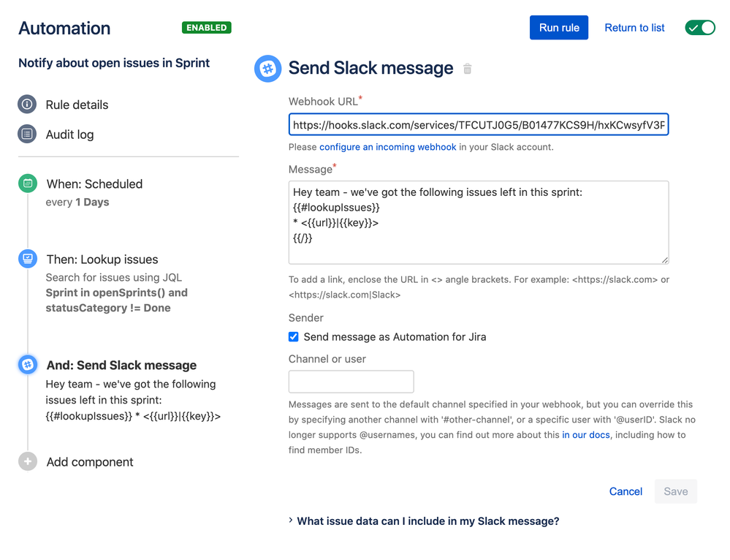Select the When: Scheduled step
The height and width of the screenshot is (560, 730).
coord(94,183)
